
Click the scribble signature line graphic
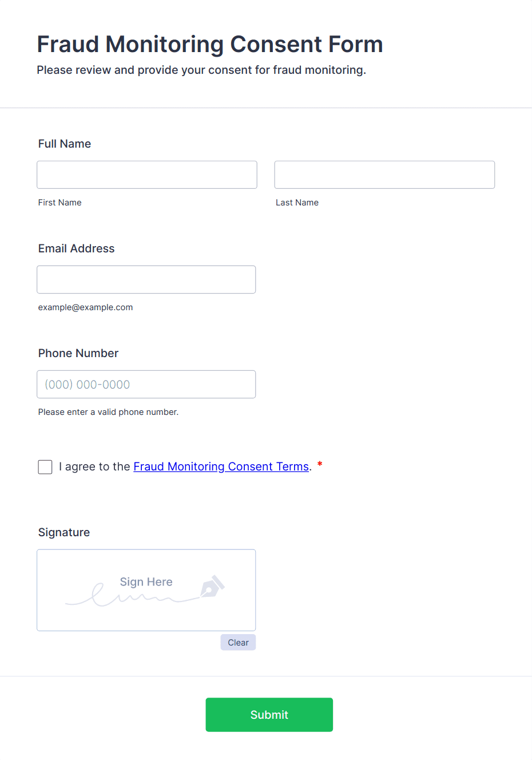pos(132,596)
